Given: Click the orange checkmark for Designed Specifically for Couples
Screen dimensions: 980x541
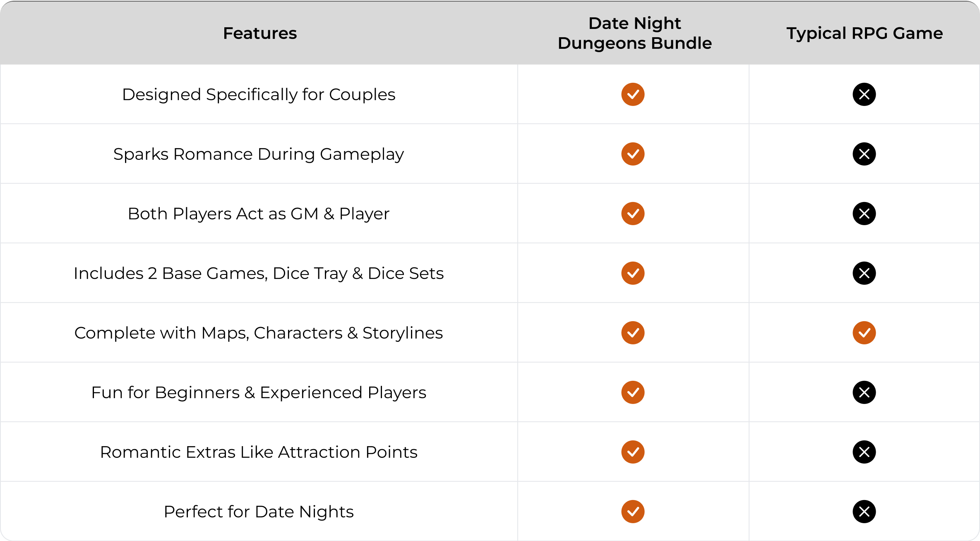Looking at the screenshot, I should point(633,94).
